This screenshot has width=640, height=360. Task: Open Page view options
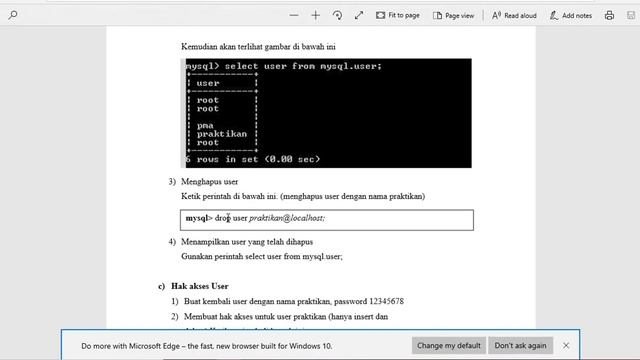click(x=453, y=16)
